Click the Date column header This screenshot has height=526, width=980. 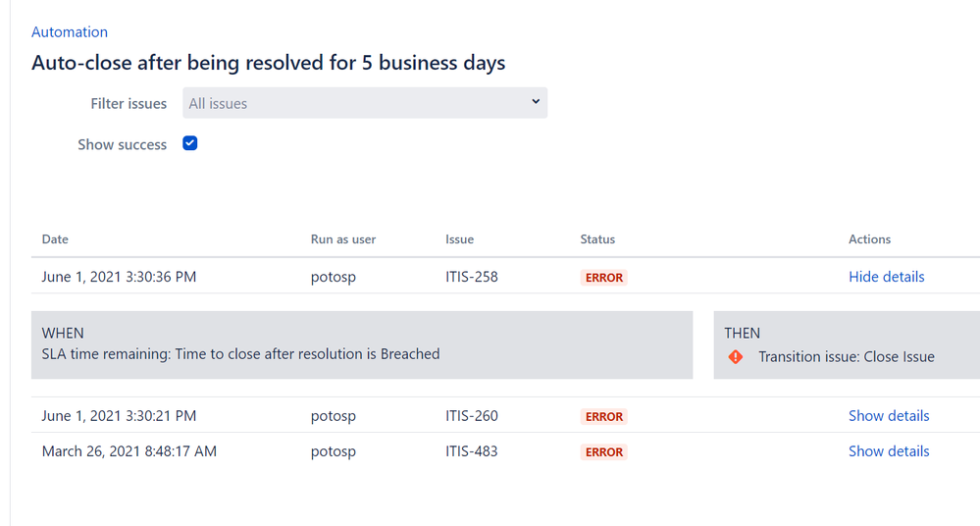pyautogui.click(x=55, y=238)
